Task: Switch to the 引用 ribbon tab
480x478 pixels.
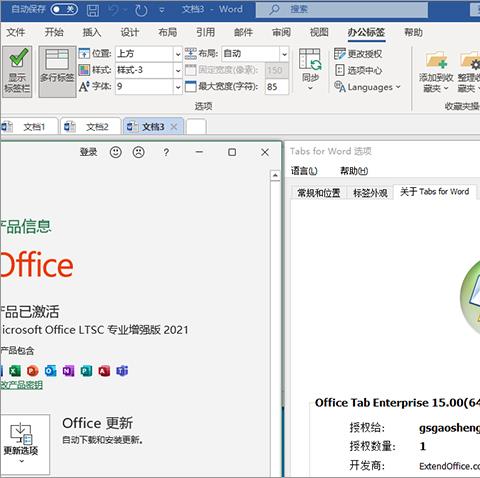Action: 205,32
